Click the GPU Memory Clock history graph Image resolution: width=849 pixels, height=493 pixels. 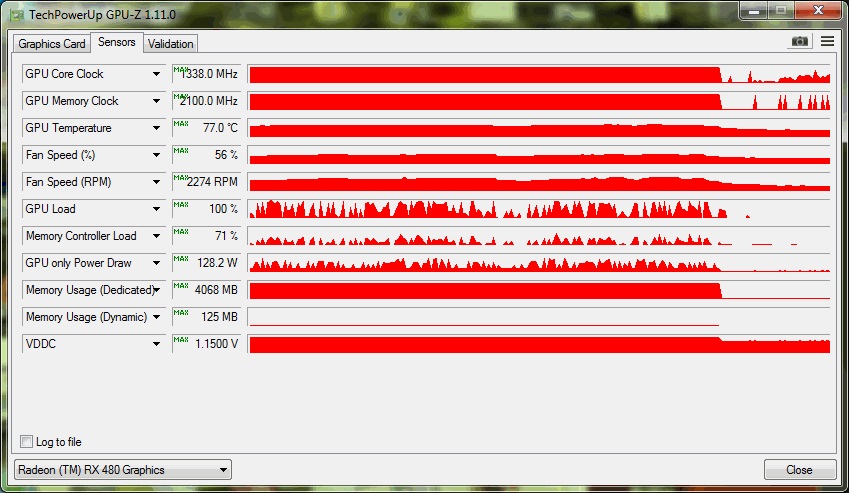[539, 101]
